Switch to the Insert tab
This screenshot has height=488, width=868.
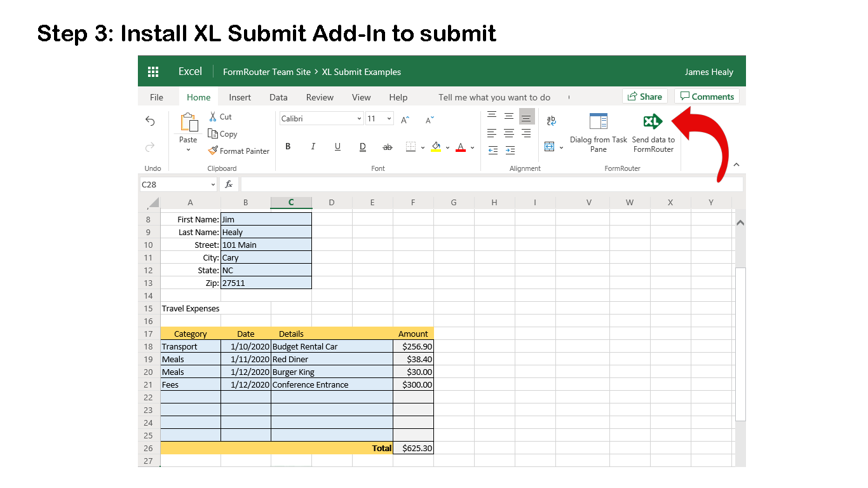pos(240,97)
